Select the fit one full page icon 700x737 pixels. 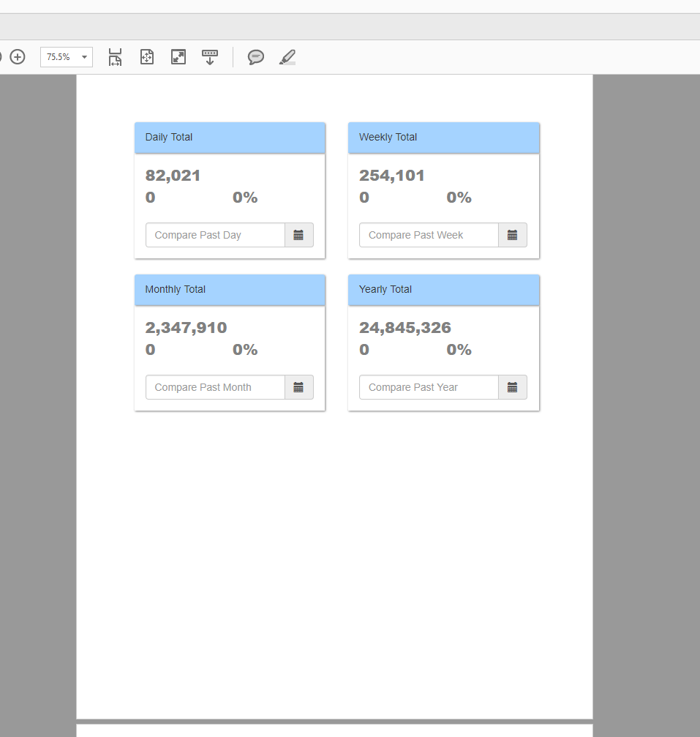[147, 57]
